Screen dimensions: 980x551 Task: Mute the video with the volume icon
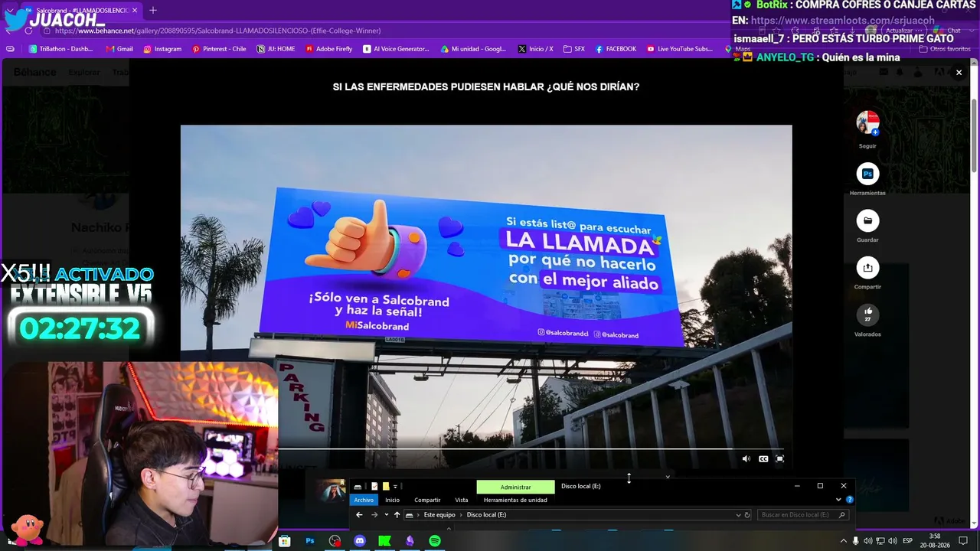click(746, 458)
